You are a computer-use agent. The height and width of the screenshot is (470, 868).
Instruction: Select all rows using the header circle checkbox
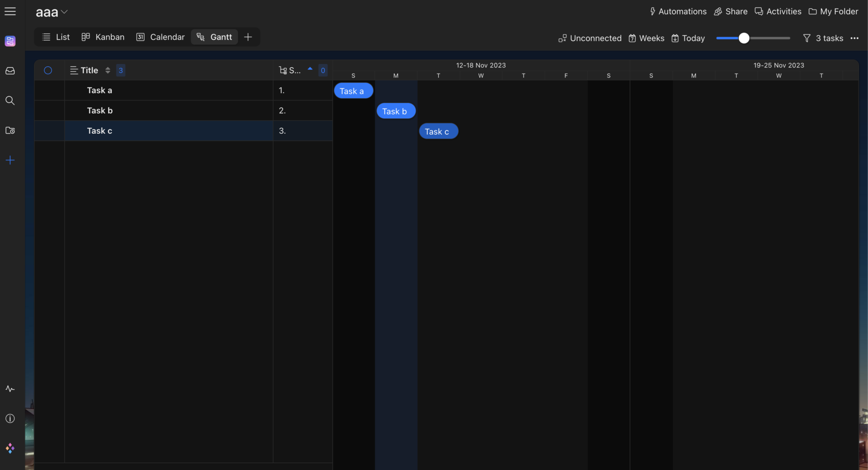click(x=48, y=70)
